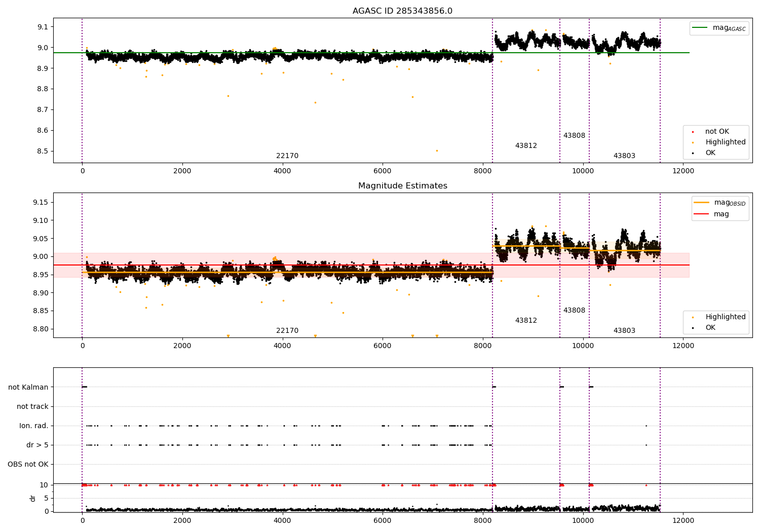Click the '8.80' y-axis tick label

tap(41, 329)
